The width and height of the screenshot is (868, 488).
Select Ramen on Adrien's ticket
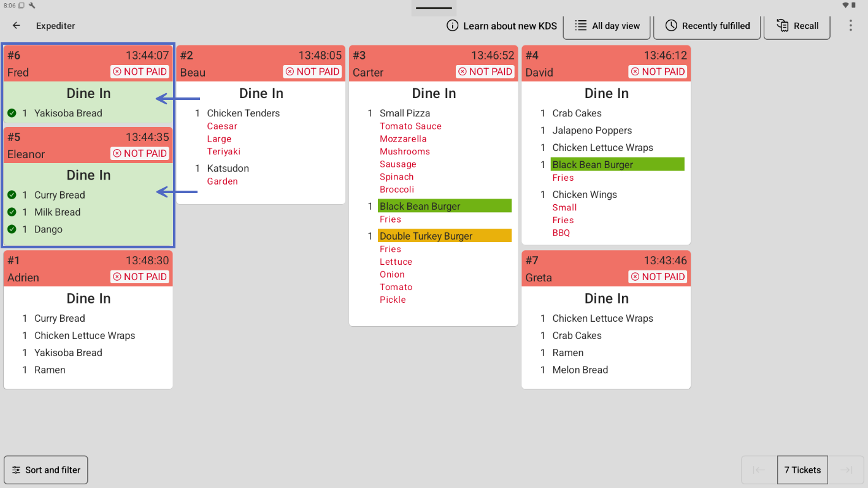tap(50, 370)
